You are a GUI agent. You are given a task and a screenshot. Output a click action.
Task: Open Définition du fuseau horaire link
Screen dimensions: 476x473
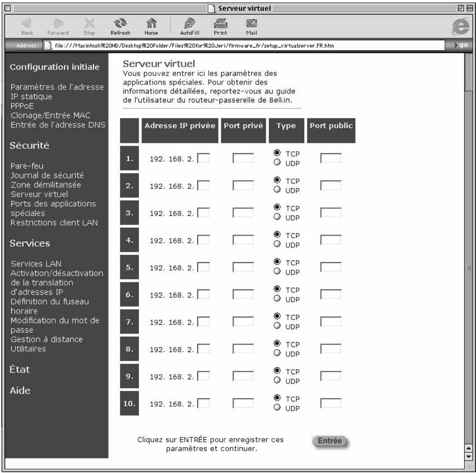coord(50,306)
